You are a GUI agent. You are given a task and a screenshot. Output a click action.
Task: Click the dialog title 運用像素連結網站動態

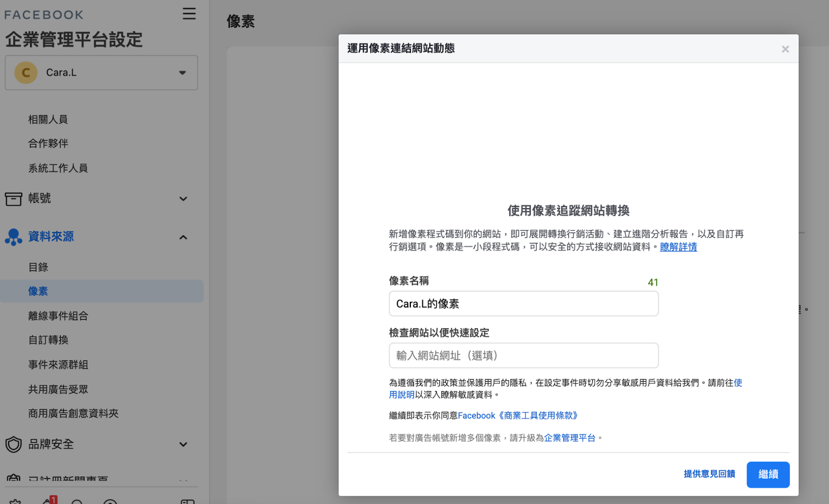(401, 48)
